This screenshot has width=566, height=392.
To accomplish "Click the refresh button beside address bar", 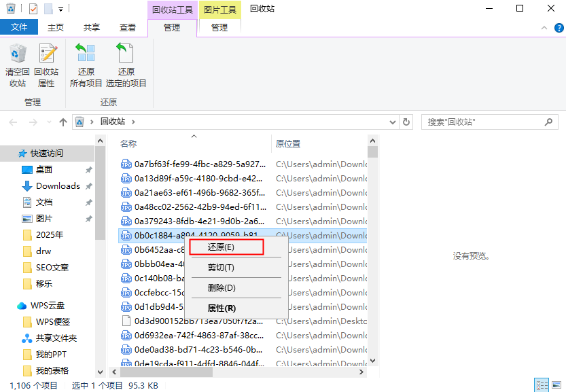I will point(406,122).
